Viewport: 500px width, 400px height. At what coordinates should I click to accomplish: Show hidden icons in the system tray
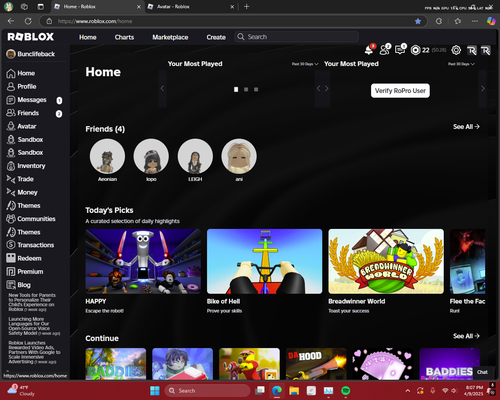coord(408,391)
